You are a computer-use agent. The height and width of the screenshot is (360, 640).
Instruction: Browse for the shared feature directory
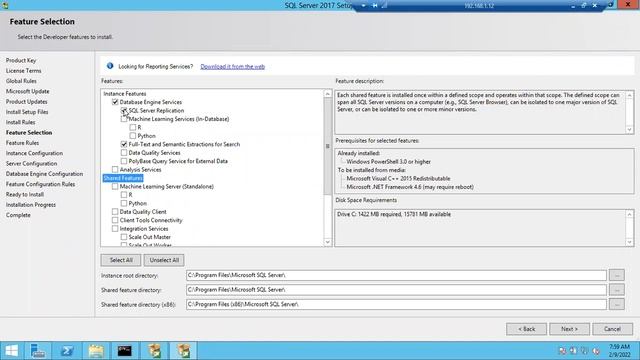tap(617, 290)
